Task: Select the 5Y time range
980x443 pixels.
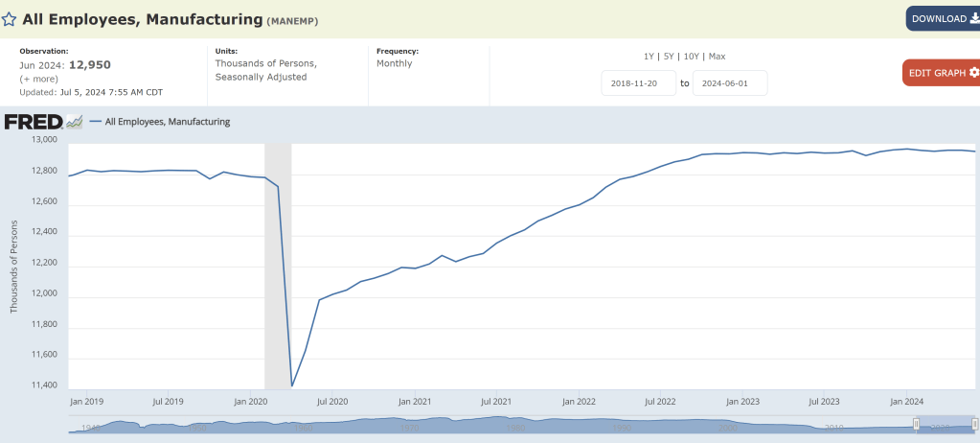Action: click(x=670, y=57)
